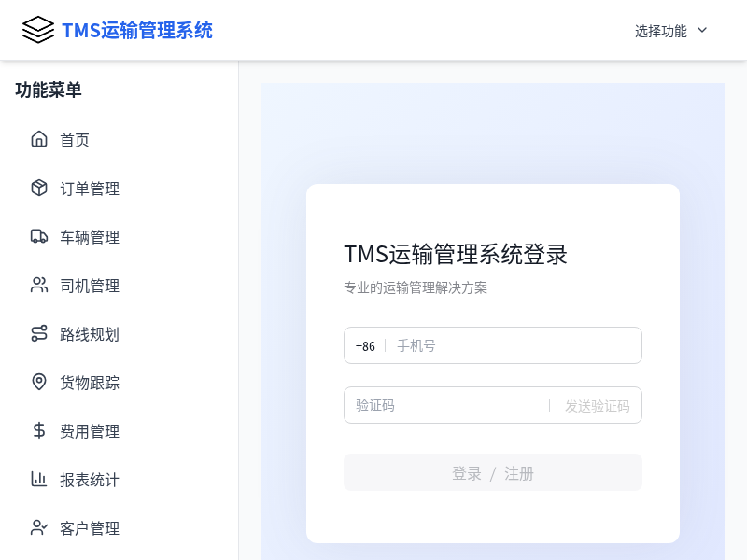Click the 专业的运输管理解决方案 subtitle
Image resolution: width=747 pixels, height=560 pixels.
(x=416, y=287)
